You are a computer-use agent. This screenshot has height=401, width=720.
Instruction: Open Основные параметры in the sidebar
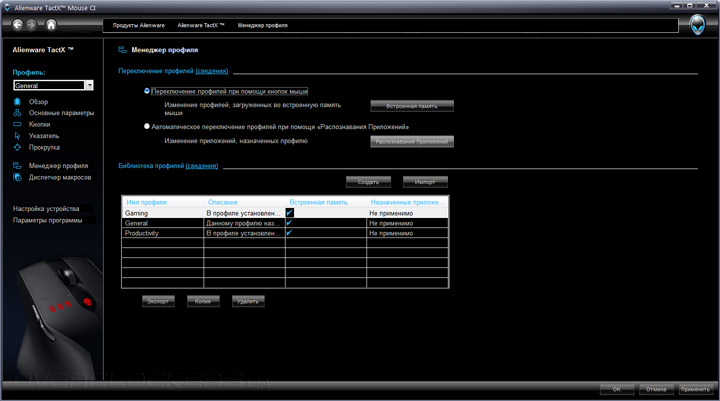pyautogui.click(x=61, y=113)
